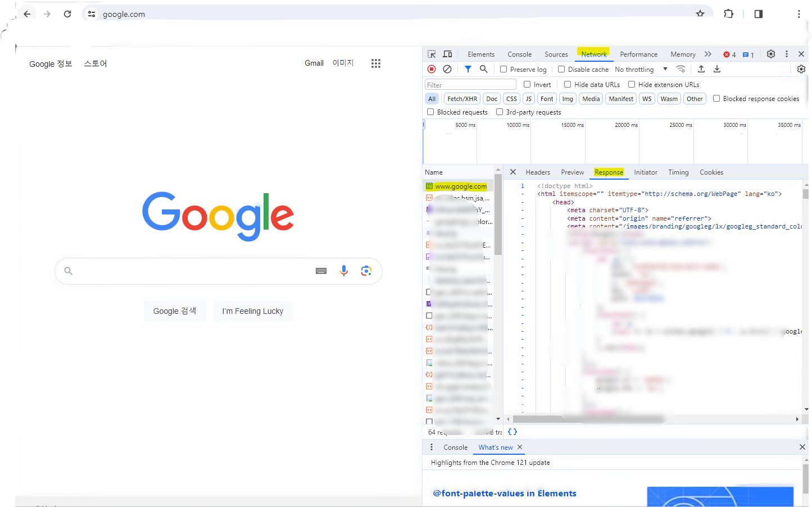Tick Hide extension URLs checkbox
Viewport: 812px width, 507px height.
pyautogui.click(x=632, y=84)
